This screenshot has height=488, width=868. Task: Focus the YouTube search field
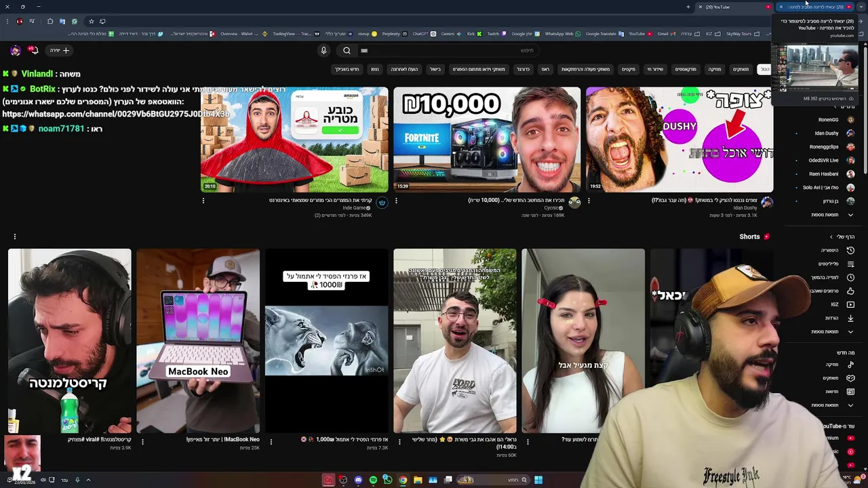pos(448,50)
